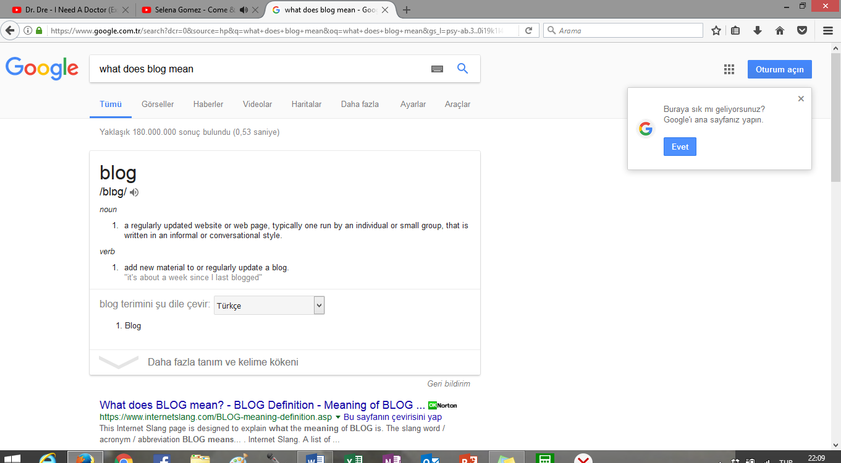Click 'Bu sayfanın çevirisini yap' link
841x463 pixels.
(x=393, y=417)
